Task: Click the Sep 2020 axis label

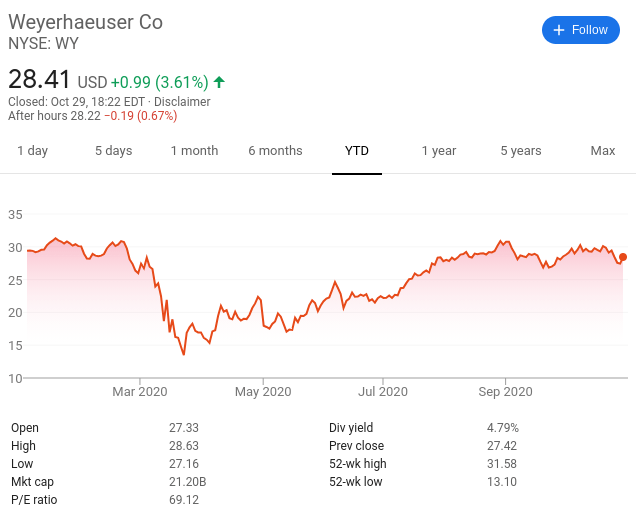Action: [x=505, y=392]
